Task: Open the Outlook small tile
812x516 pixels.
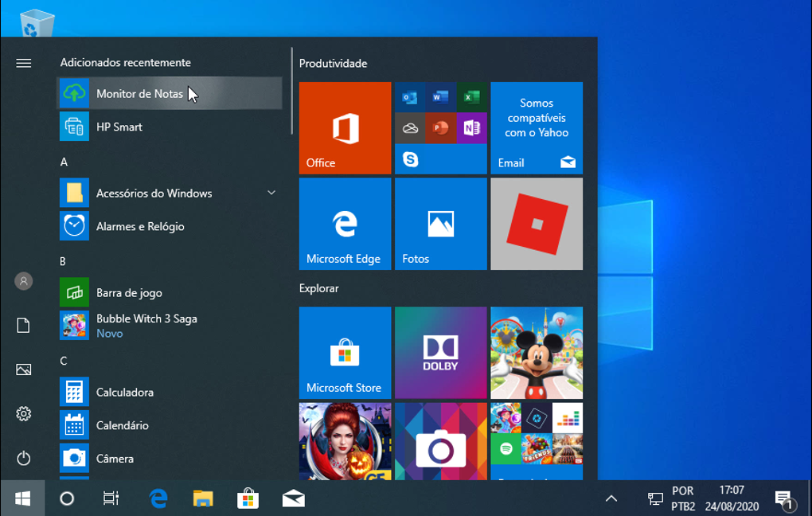Action: (410, 97)
